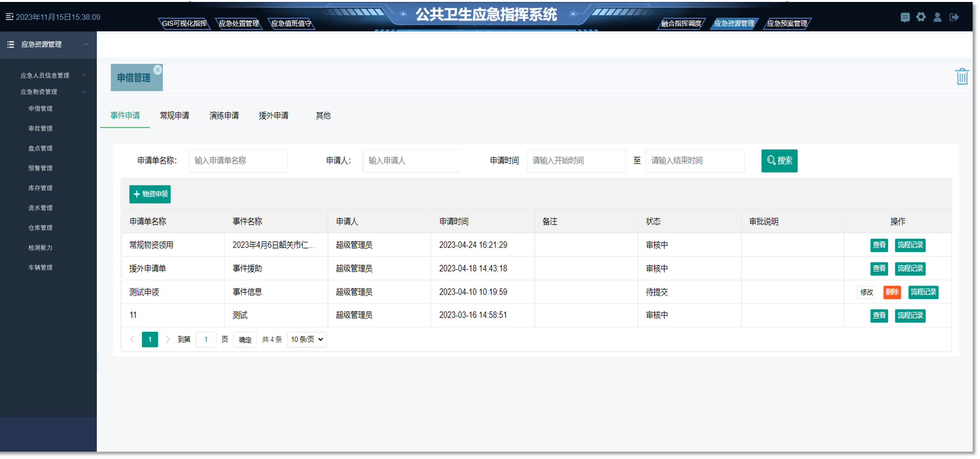The image size is (980, 459).
Task: Click the 搜索 search button
Action: 780,161
